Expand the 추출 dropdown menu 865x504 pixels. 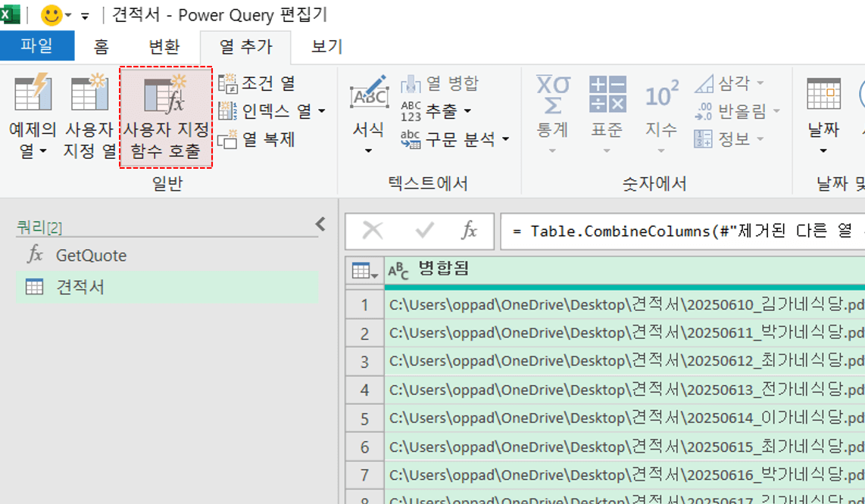(x=467, y=112)
